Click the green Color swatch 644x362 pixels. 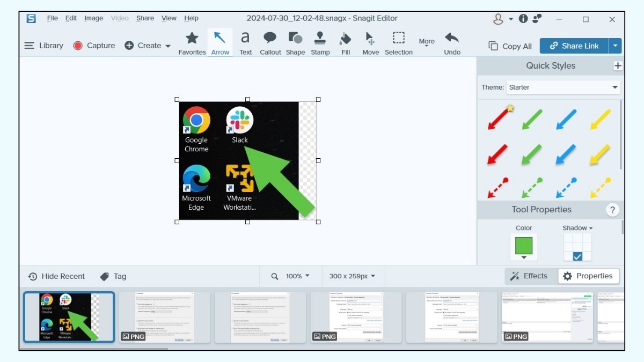pyautogui.click(x=524, y=246)
